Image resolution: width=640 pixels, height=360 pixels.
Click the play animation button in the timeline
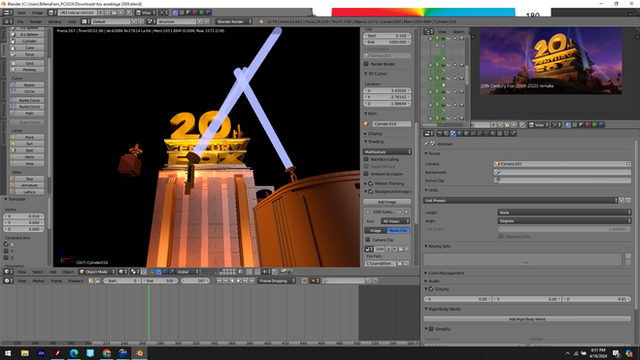click(239, 281)
